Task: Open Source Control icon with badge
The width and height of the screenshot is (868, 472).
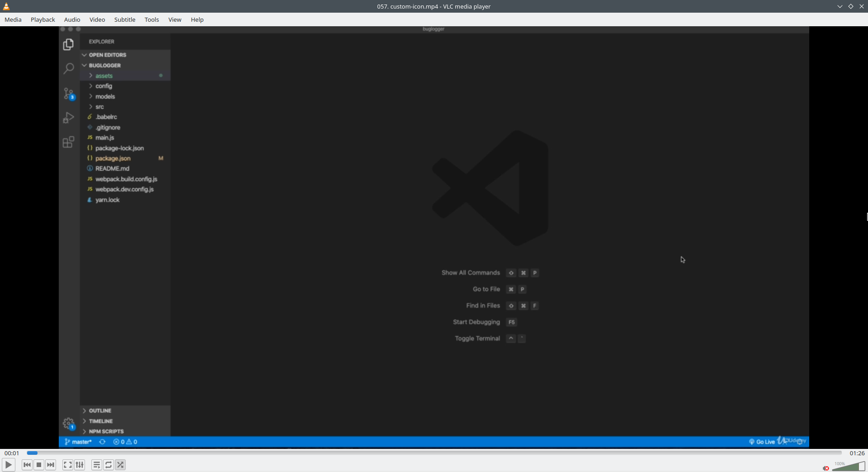Action: pos(69,94)
